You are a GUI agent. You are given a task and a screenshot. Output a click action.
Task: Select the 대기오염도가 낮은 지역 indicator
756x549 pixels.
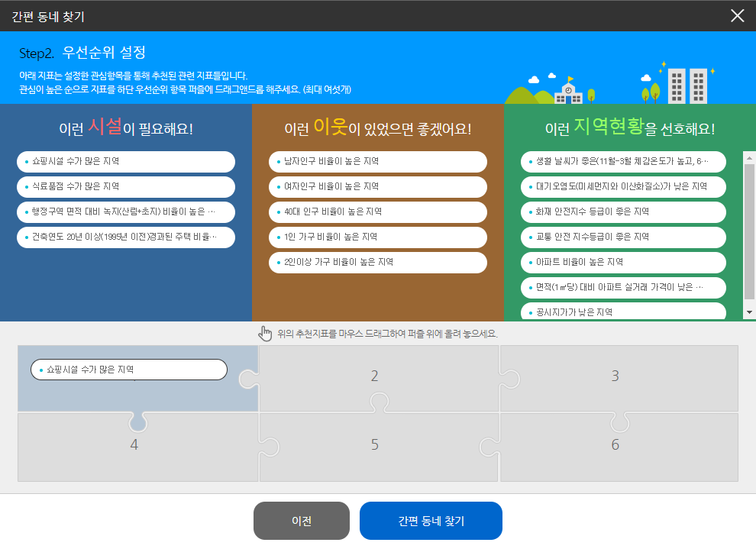pyautogui.click(x=623, y=187)
